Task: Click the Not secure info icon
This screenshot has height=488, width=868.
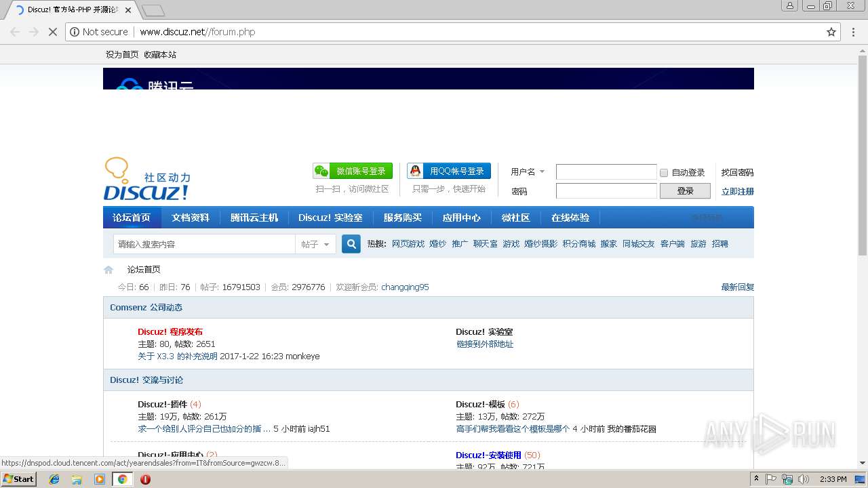Action: (75, 32)
